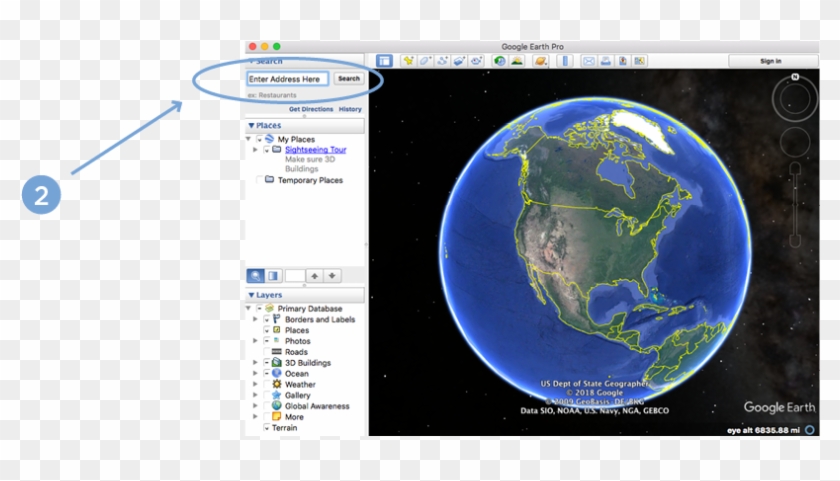This screenshot has width=840, height=481.
Task: Uncheck the Terrain layer checkbox
Action: [267, 428]
